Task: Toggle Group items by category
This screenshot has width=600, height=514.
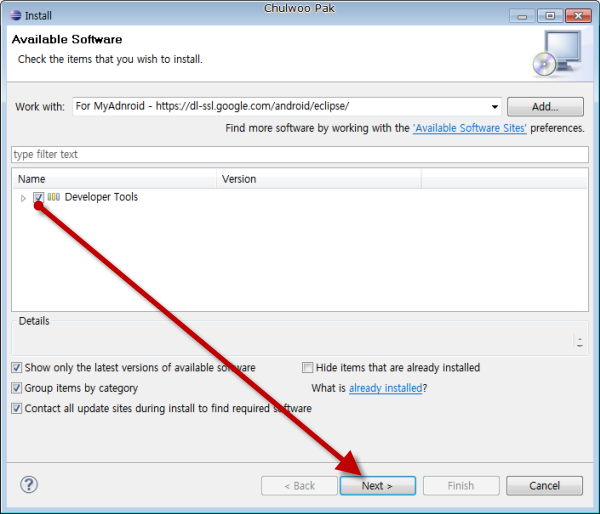Action: point(16,388)
